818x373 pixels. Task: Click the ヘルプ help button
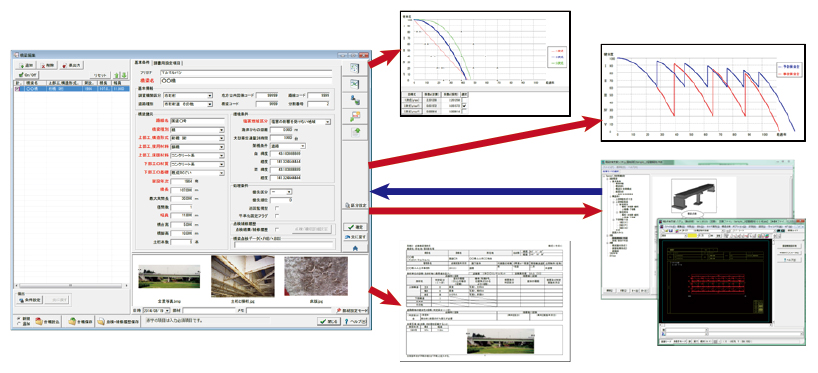click(355, 322)
